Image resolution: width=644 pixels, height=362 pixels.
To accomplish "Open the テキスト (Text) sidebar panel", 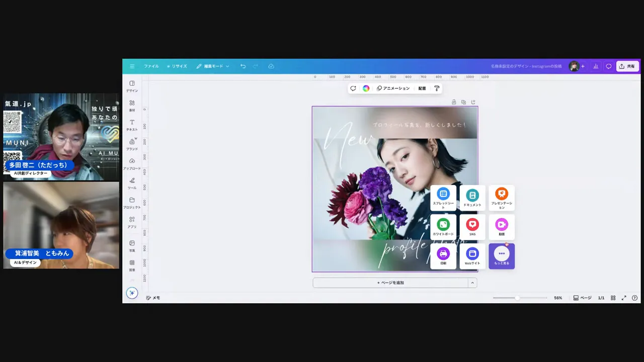I will (132, 125).
